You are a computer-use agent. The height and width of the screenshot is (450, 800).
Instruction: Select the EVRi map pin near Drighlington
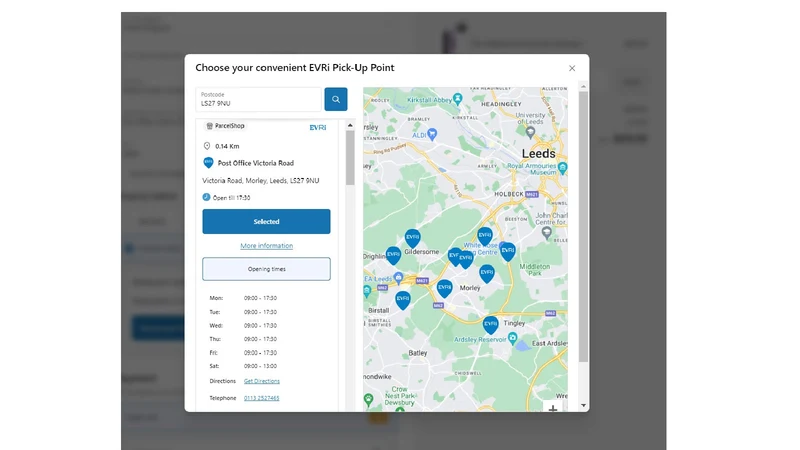point(393,255)
